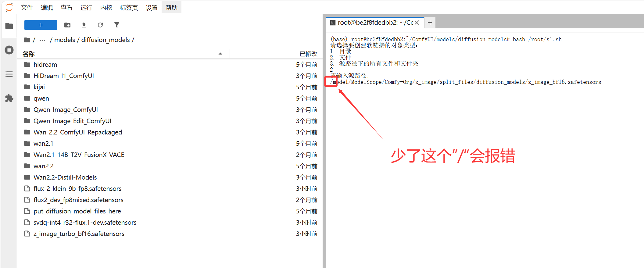This screenshot has width=644, height=268.
Task: Close the terminal tab
Action: click(x=417, y=23)
